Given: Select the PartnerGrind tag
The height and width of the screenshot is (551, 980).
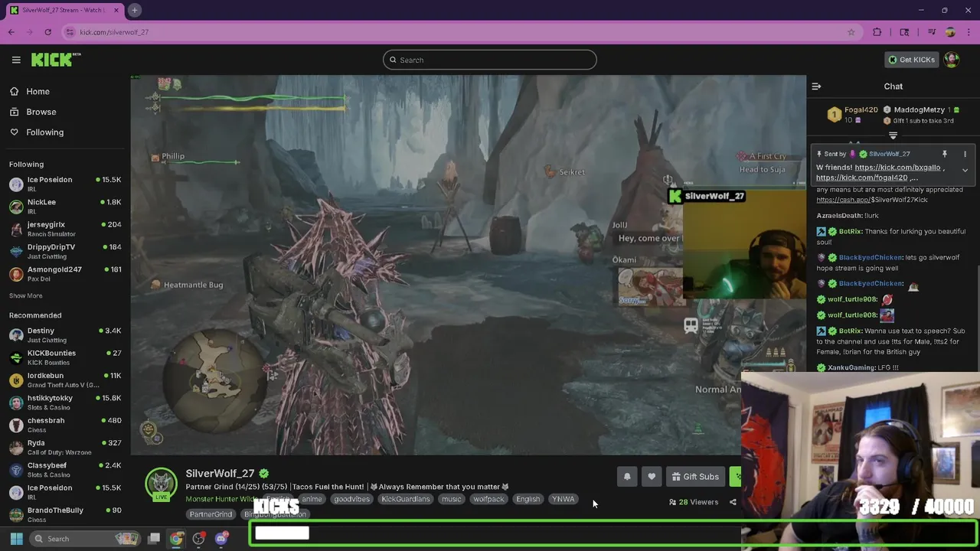Looking at the screenshot, I should 211,514.
